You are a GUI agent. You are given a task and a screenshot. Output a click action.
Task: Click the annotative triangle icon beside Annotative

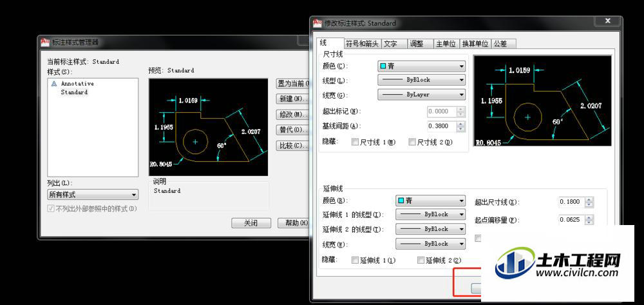pyautogui.click(x=54, y=83)
